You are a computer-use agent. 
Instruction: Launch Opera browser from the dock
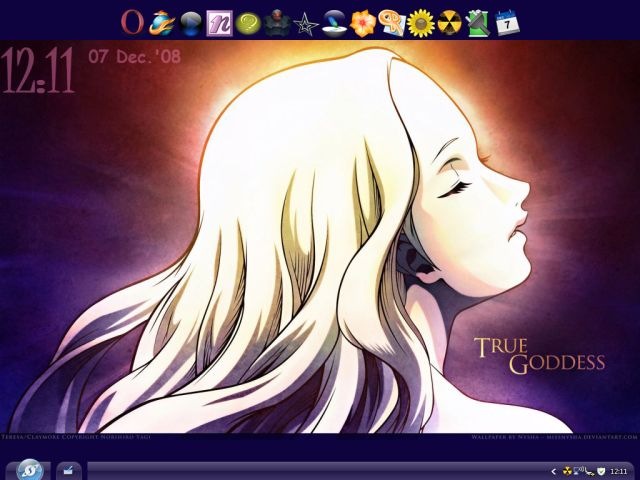tap(132, 23)
